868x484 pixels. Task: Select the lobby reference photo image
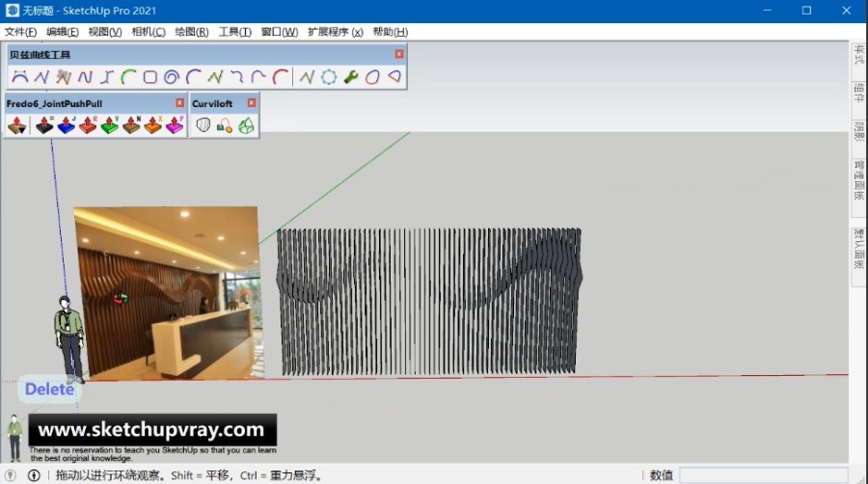tap(169, 293)
